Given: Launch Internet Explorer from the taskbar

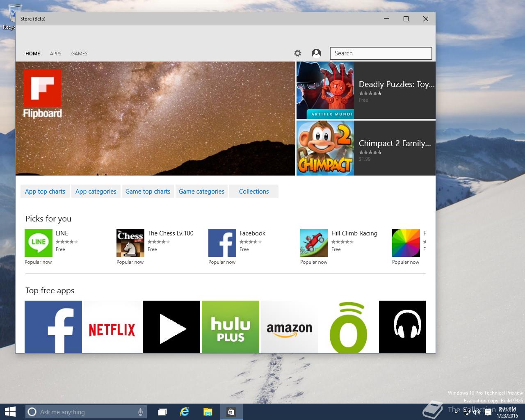Looking at the screenshot, I should click(x=185, y=412).
